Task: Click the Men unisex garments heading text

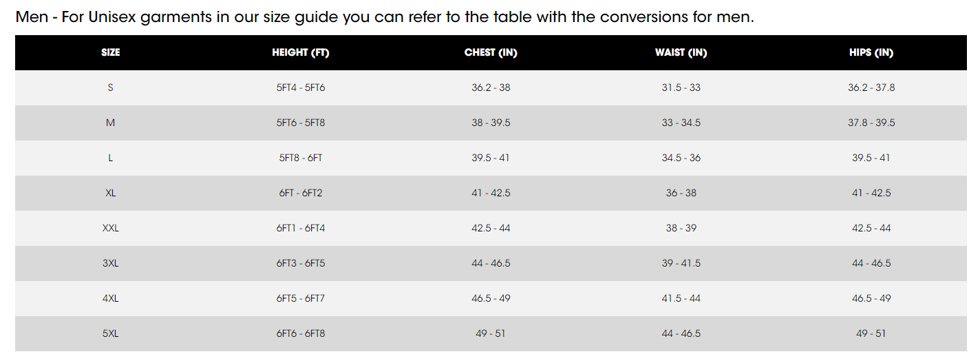Action: pos(385,17)
